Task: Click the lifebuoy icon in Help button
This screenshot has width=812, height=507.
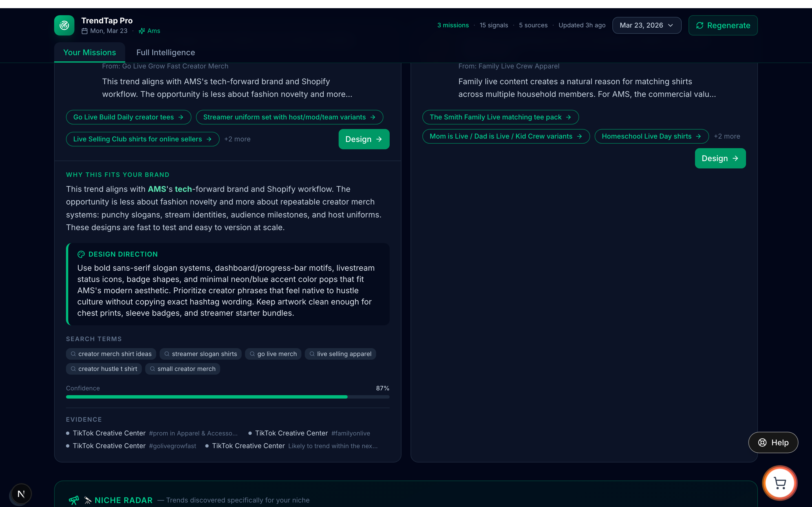Action: pos(762,442)
